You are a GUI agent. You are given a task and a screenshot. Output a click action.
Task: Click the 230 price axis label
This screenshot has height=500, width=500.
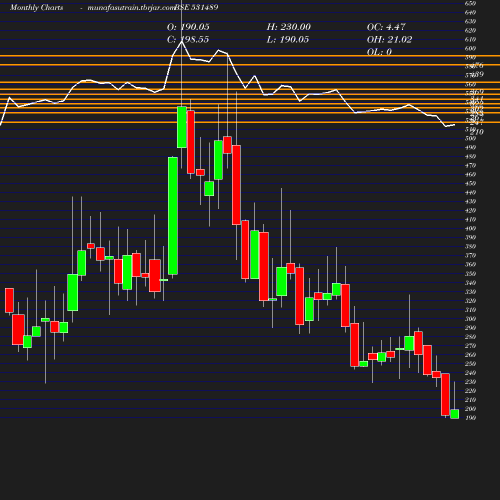470,382
